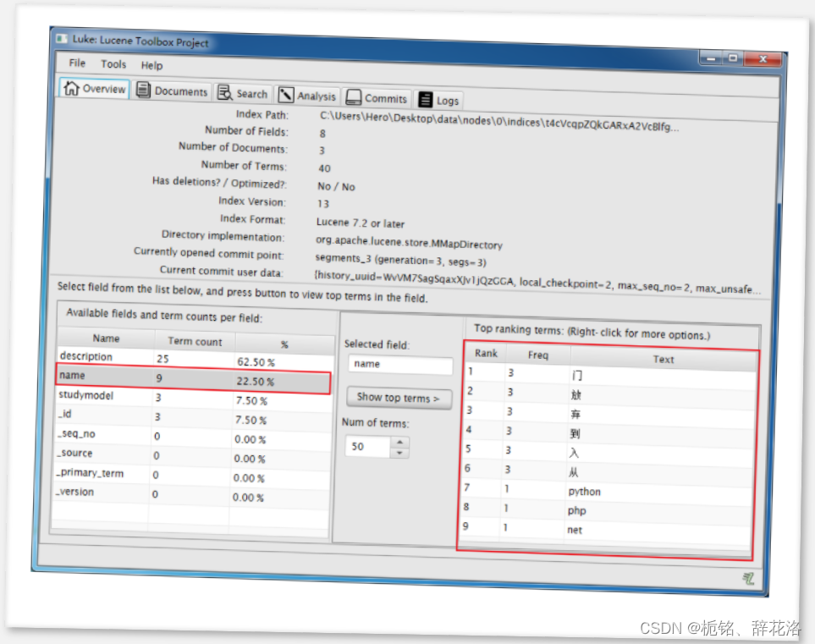Select the rank 4 term 到
Screen dimensions: 815x644
(609, 432)
